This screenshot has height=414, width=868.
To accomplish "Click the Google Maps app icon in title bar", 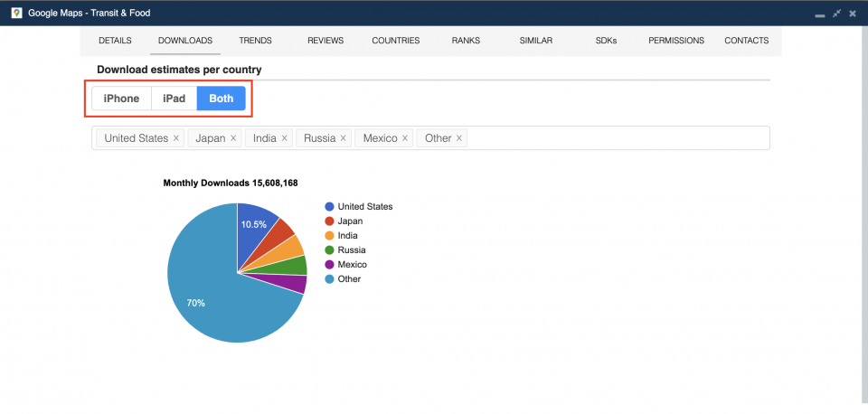I will click(16, 13).
